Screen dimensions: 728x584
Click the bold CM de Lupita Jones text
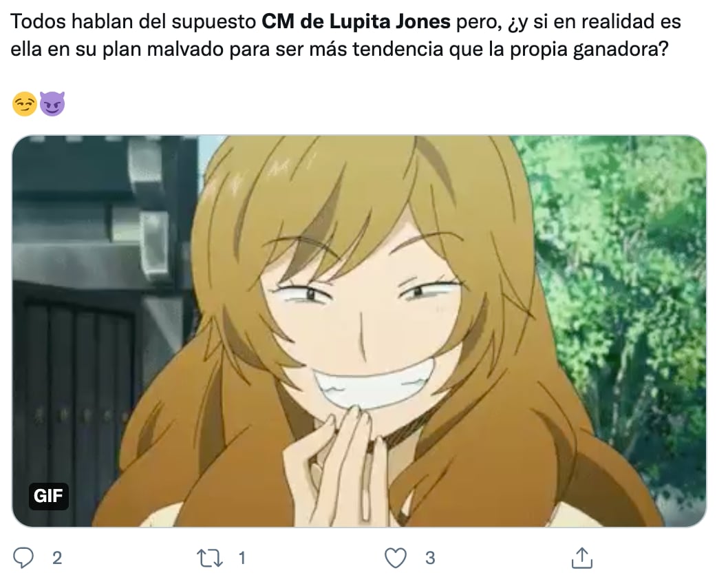click(356, 21)
